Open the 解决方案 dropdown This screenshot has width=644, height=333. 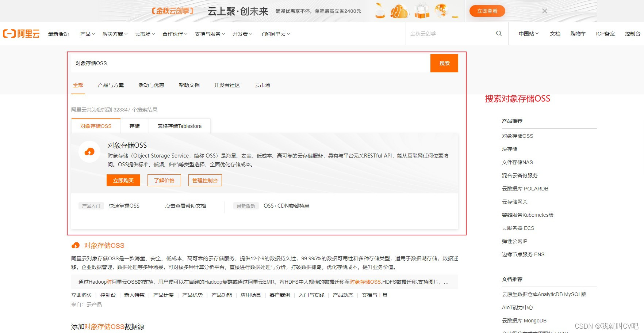(113, 34)
